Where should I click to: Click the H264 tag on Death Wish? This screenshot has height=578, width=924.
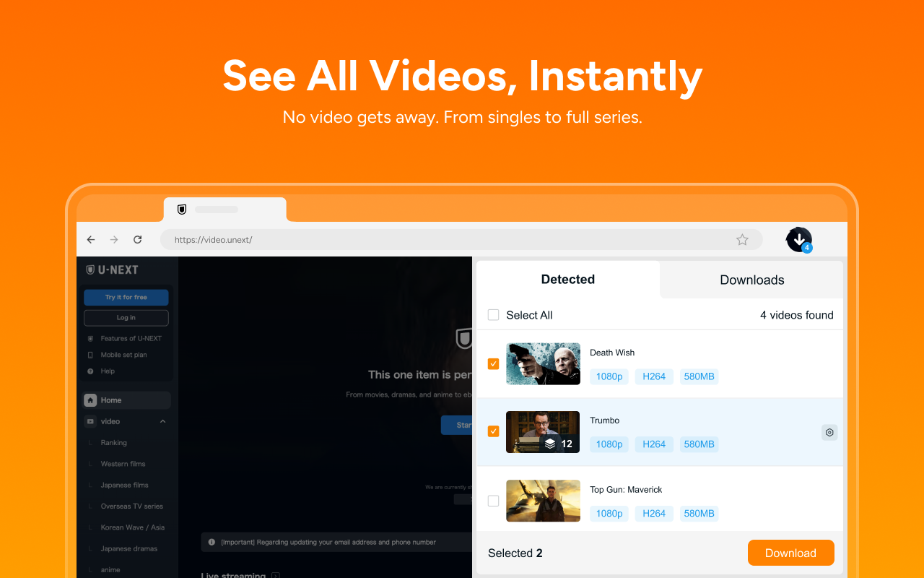pos(654,376)
